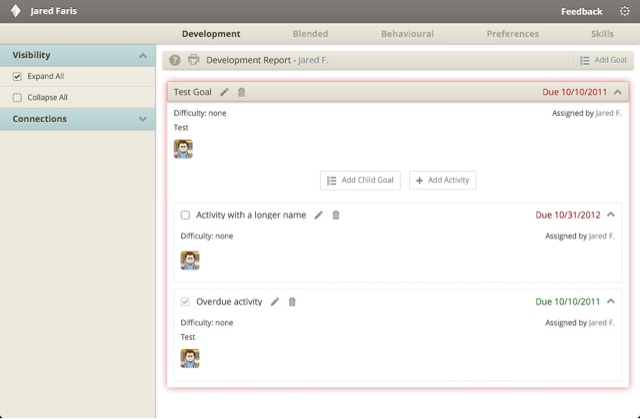The width and height of the screenshot is (640, 419).
Task: Switch to Preferences tab
Action: coord(513,34)
